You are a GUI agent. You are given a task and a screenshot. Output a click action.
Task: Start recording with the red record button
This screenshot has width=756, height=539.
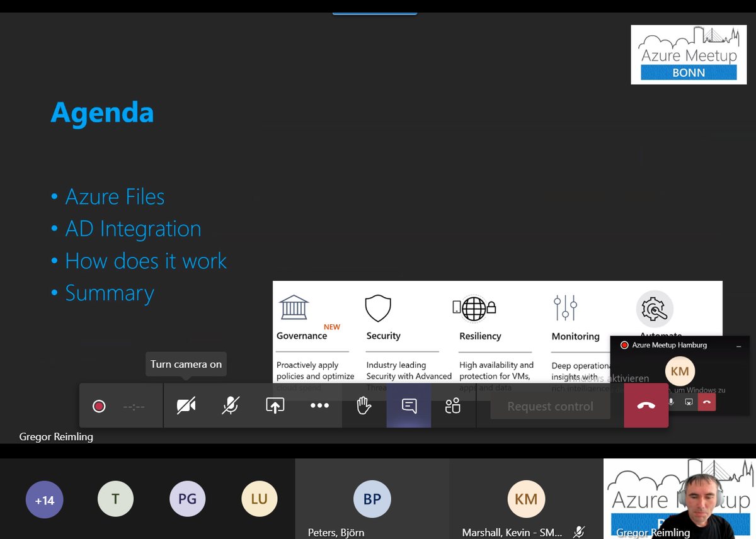click(x=99, y=406)
